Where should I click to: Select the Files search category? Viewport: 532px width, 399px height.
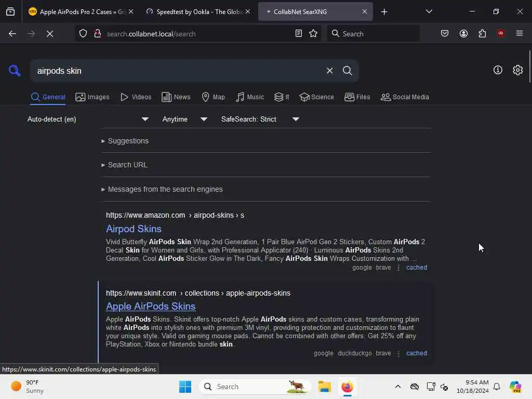(357, 97)
